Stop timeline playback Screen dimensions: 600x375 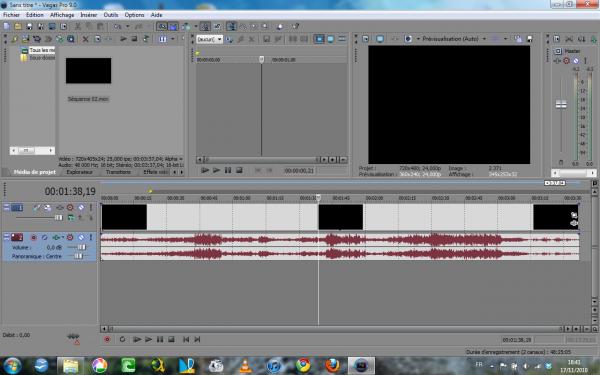coord(171,339)
